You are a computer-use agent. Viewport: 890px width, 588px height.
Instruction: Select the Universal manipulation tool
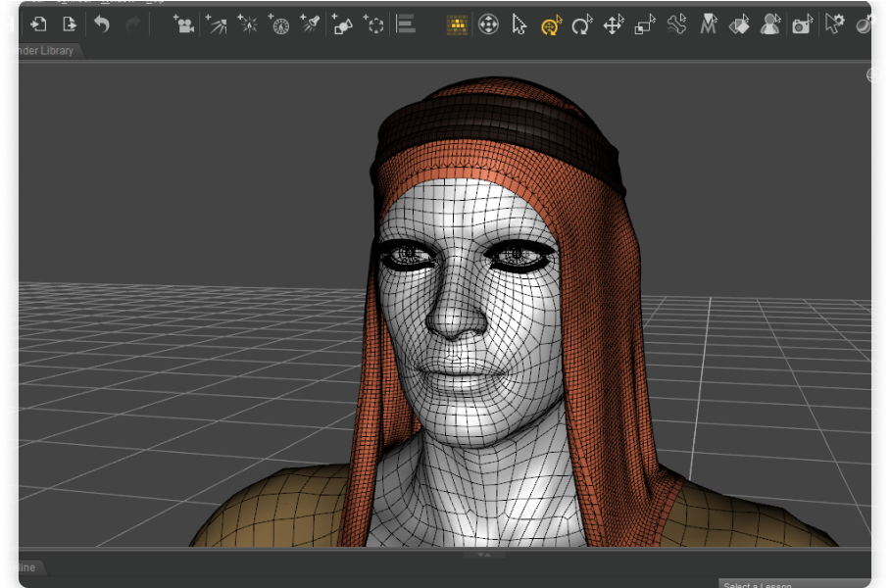pos(551,24)
